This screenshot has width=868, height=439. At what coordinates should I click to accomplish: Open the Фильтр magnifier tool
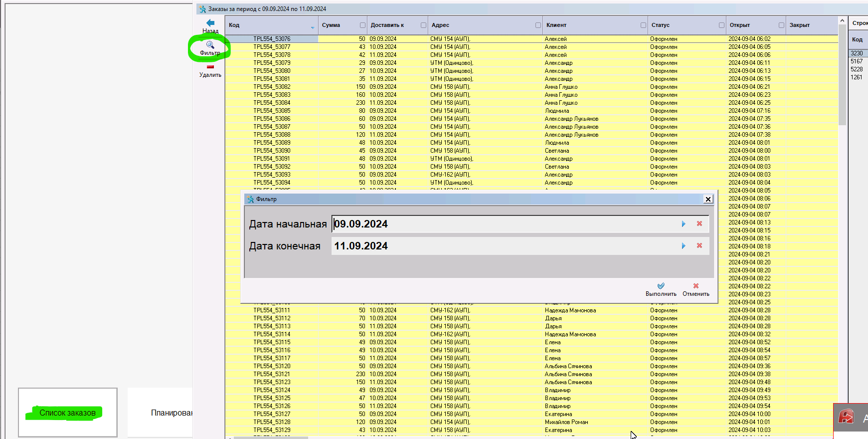[210, 45]
